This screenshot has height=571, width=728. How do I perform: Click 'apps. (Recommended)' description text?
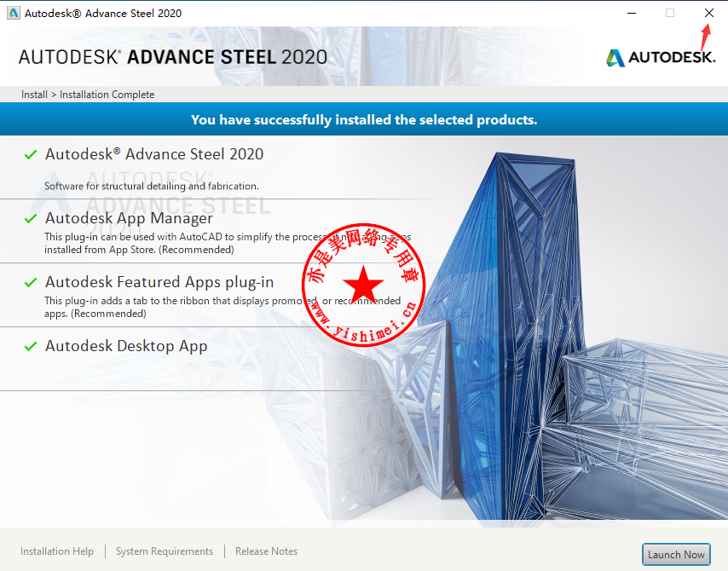95,314
